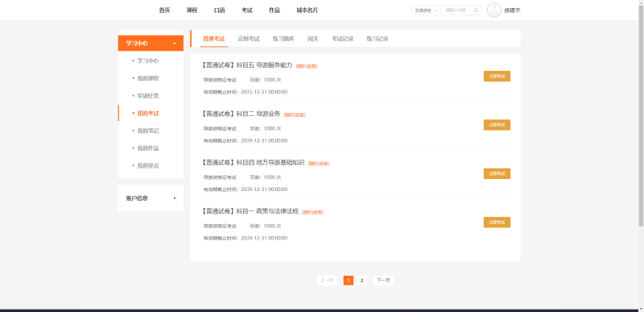Start 科目一 政策与法律法规 exam

[497, 223]
